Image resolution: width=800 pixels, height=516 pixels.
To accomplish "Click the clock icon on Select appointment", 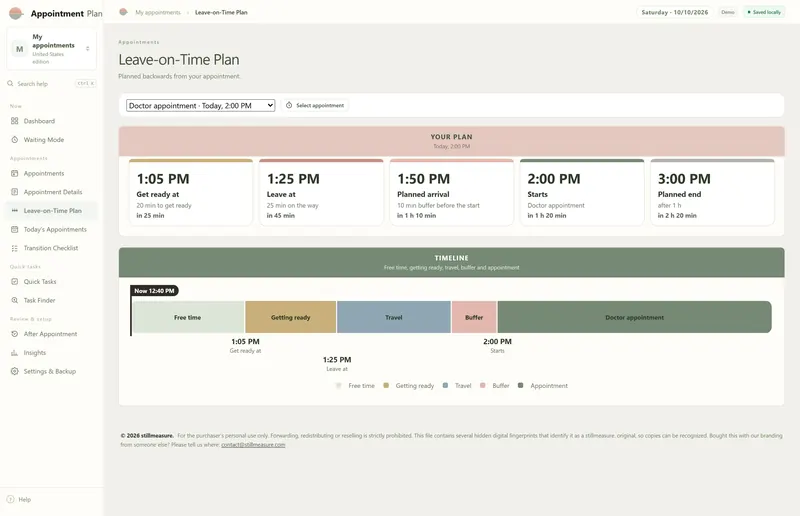I will click(289, 105).
